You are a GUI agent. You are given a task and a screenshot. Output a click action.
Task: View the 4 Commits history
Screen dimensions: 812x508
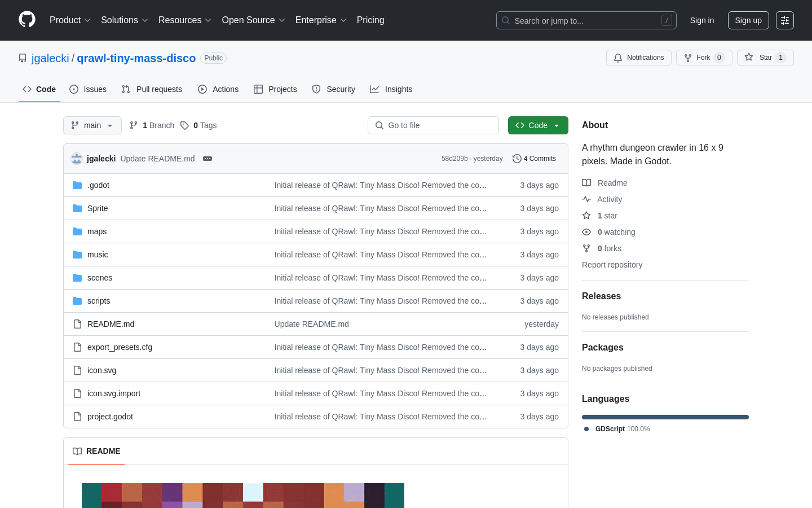534,159
